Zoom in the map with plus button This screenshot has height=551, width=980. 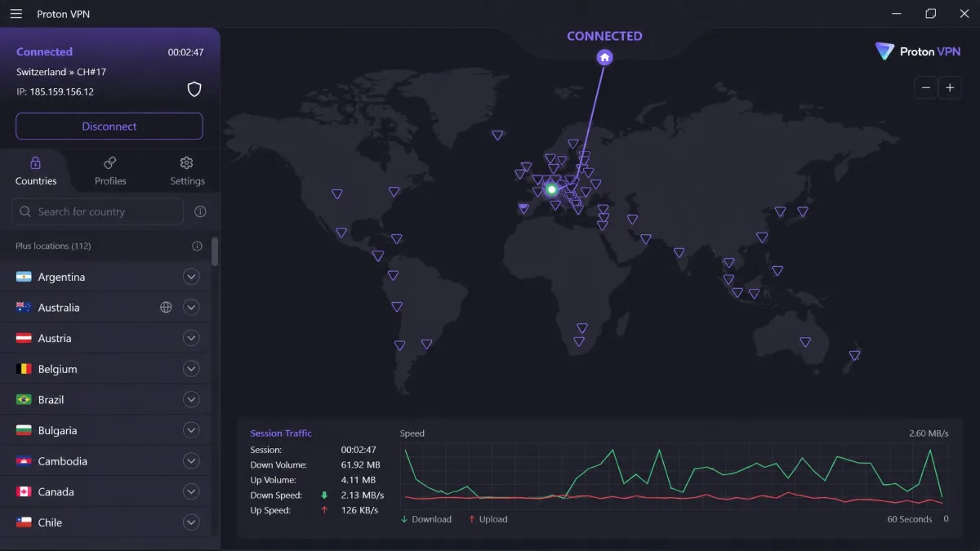(950, 87)
